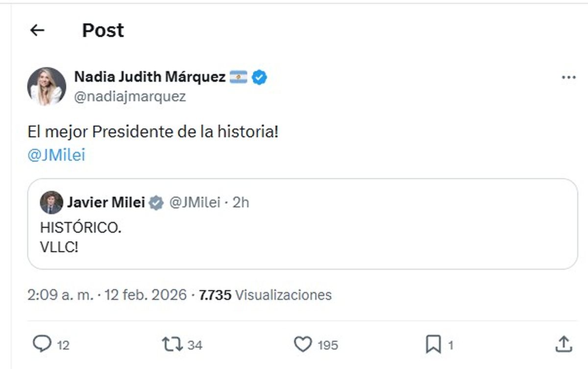Click the Argentina flag emoji next to name
Viewport: 588px width, 369px height.
click(238, 77)
